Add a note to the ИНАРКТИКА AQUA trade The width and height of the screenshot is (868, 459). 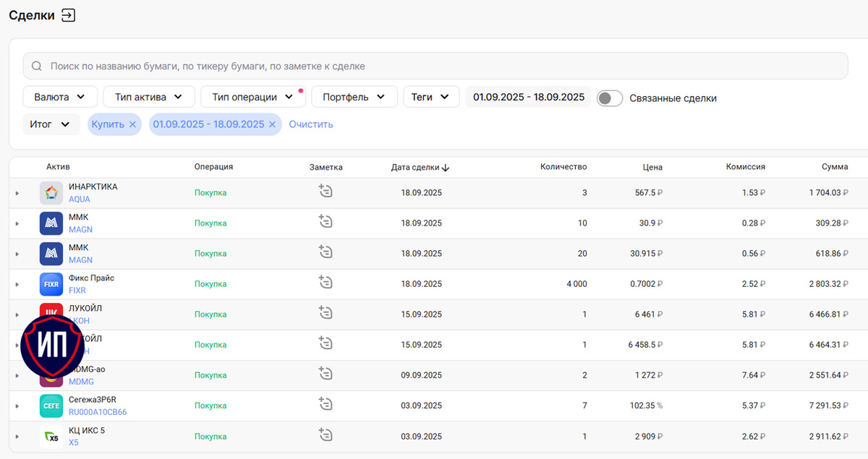click(325, 192)
